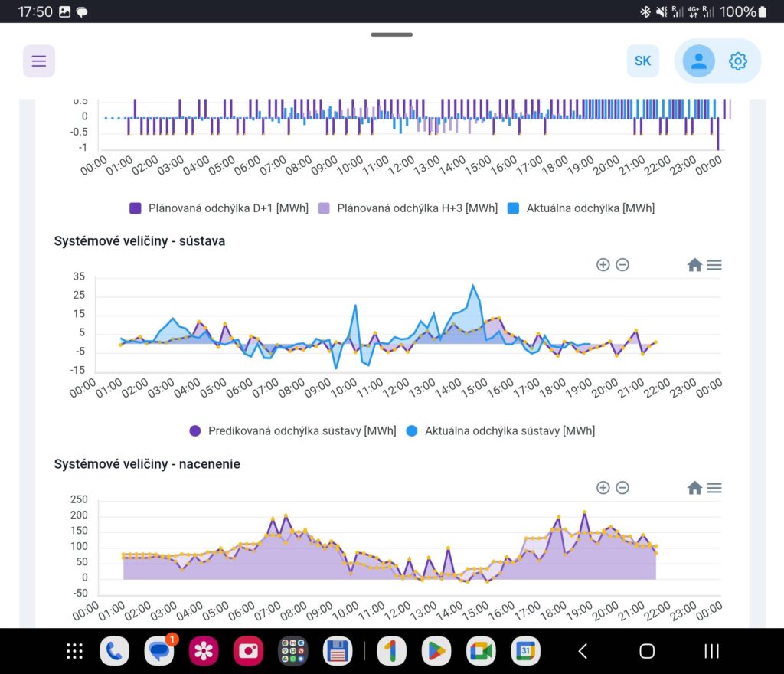Open the Play Store from the taskbar
Viewport: 784px width, 674px height.
[x=436, y=651]
